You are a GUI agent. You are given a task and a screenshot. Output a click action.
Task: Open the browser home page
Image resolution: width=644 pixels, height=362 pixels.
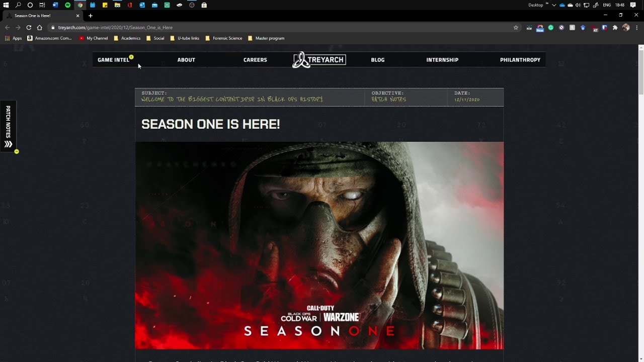39,28
